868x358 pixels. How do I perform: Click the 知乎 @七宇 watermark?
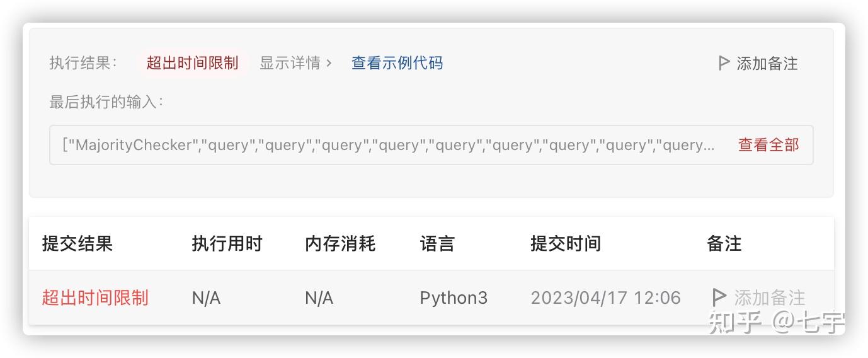click(776, 322)
